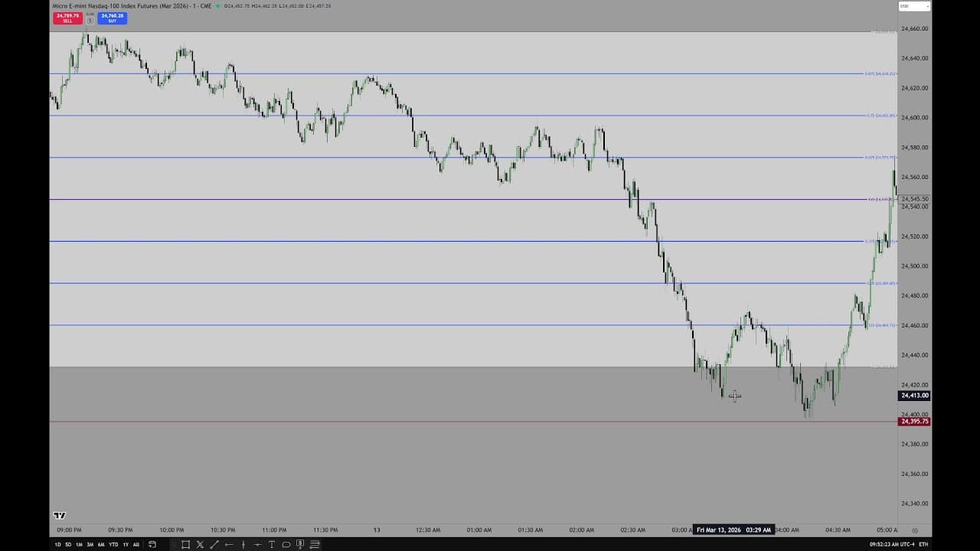Click the drawing toolbar drag handle
This screenshot has height=551, width=980.
click(x=175, y=545)
